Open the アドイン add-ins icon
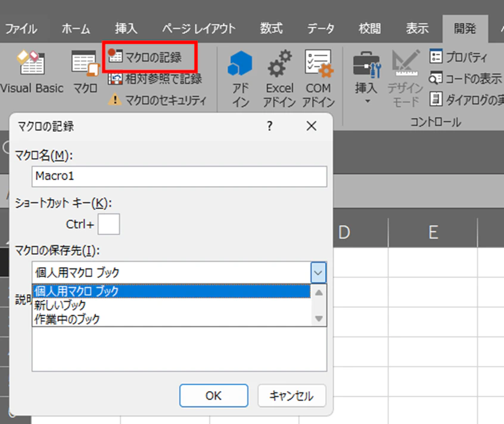 tap(240, 79)
